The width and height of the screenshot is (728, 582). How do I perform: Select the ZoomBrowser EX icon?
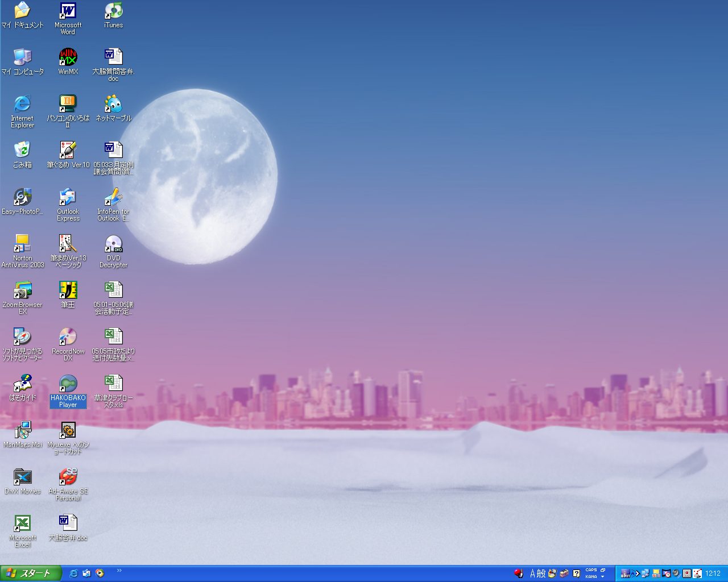click(x=22, y=291)
